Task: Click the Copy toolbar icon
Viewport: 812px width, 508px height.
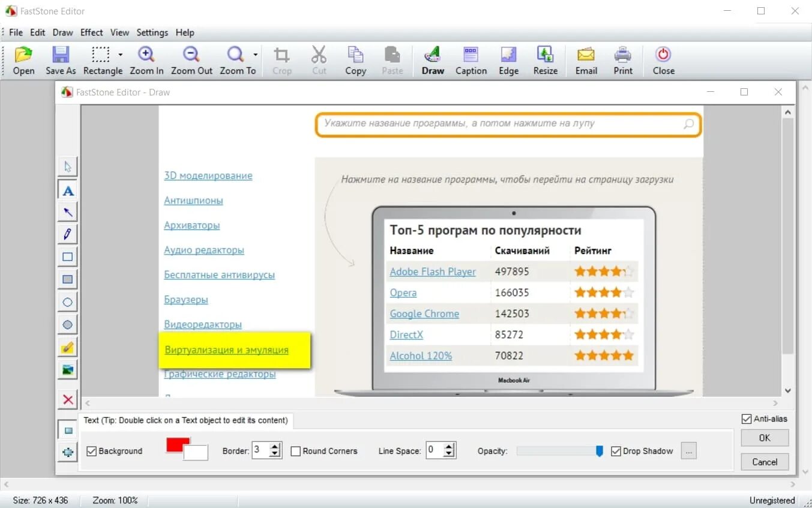Action: 355,61
